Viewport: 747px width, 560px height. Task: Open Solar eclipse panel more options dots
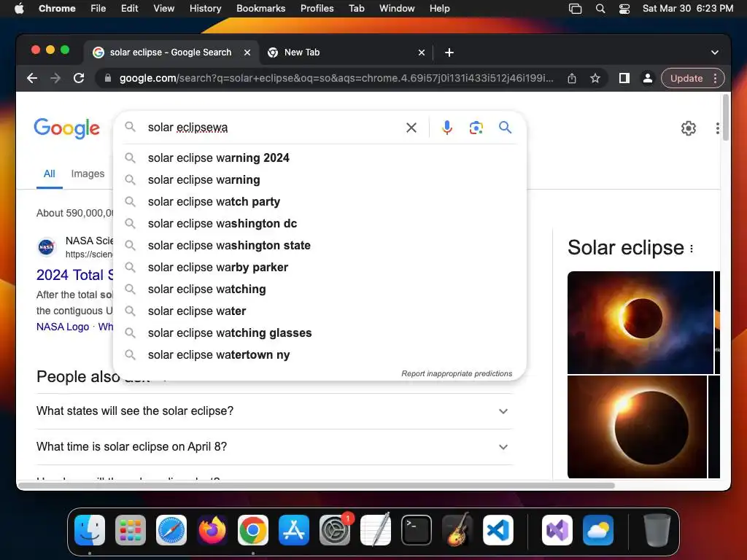(692, 249)
